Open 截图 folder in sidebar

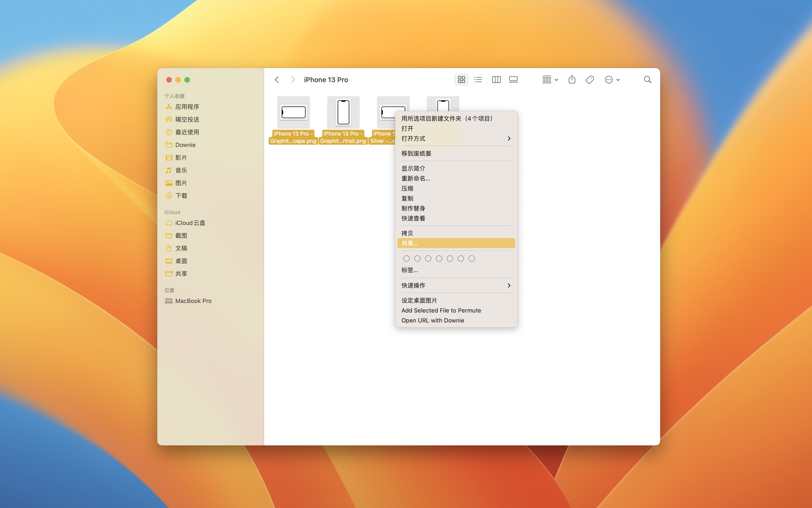click(x=211, y=236)
